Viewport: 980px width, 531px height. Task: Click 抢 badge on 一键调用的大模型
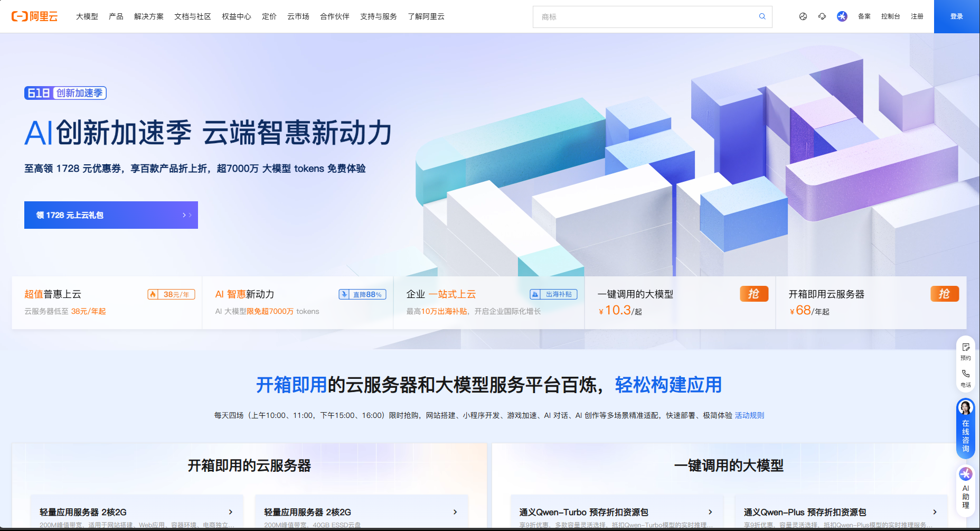pyautogui.click(x=754, y=294)
